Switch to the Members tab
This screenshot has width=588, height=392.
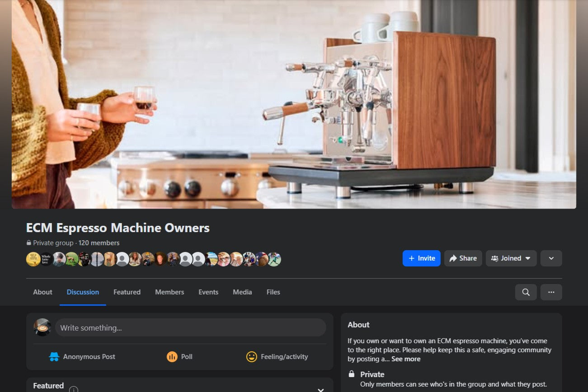[169, 292]
